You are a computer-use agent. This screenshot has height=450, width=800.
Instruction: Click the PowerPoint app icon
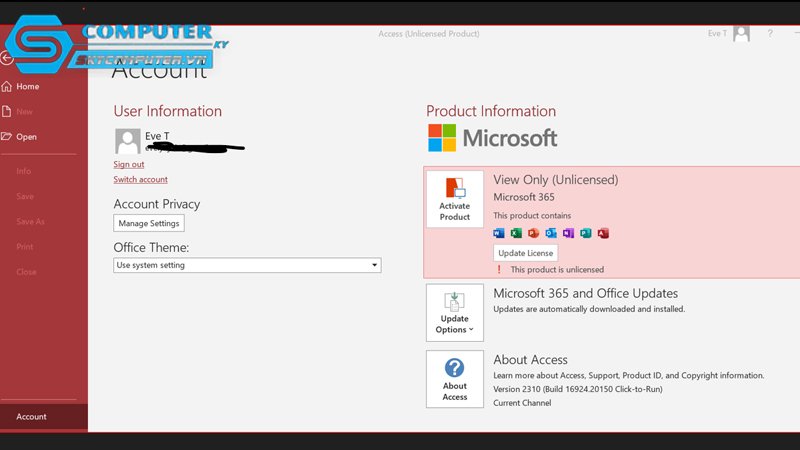coord(534,233)
